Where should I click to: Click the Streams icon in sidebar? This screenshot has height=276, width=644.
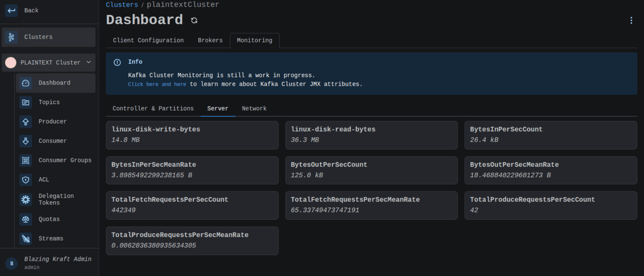point(26,239)
